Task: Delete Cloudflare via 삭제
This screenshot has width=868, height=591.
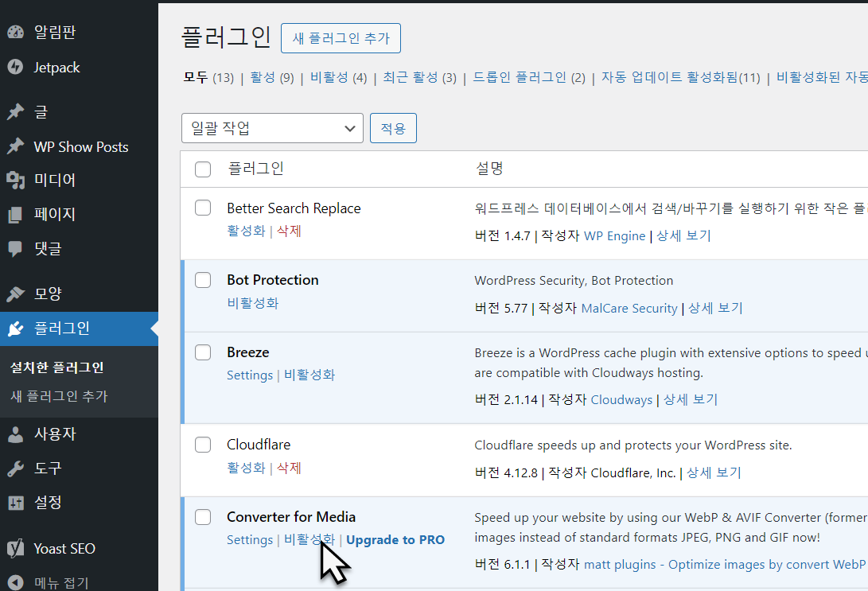Action: [x=289, y=469]
